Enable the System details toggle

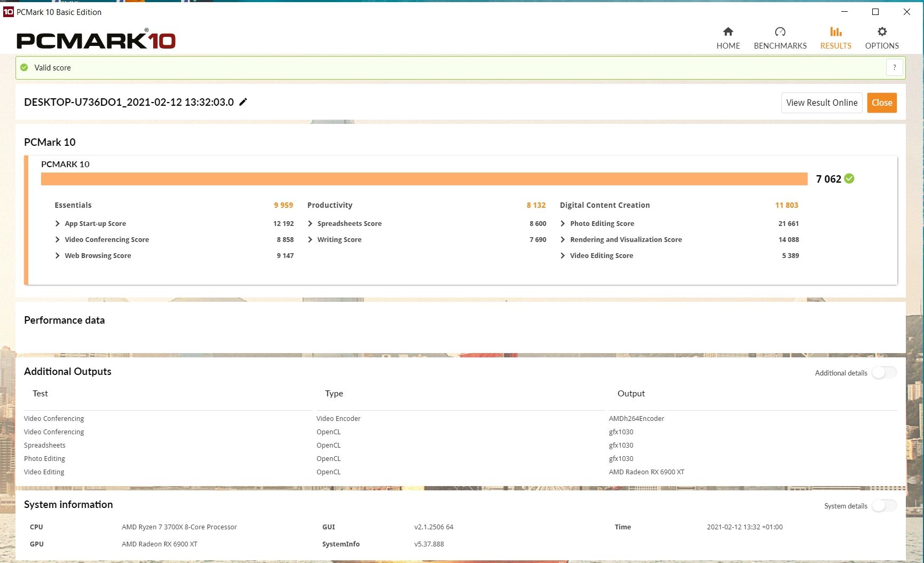(x=884, y=505)
